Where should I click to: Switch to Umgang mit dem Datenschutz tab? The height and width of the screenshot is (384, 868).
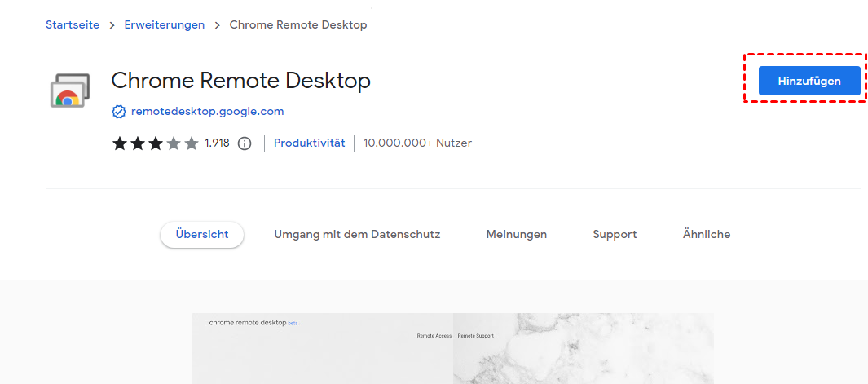click(357, 234)
